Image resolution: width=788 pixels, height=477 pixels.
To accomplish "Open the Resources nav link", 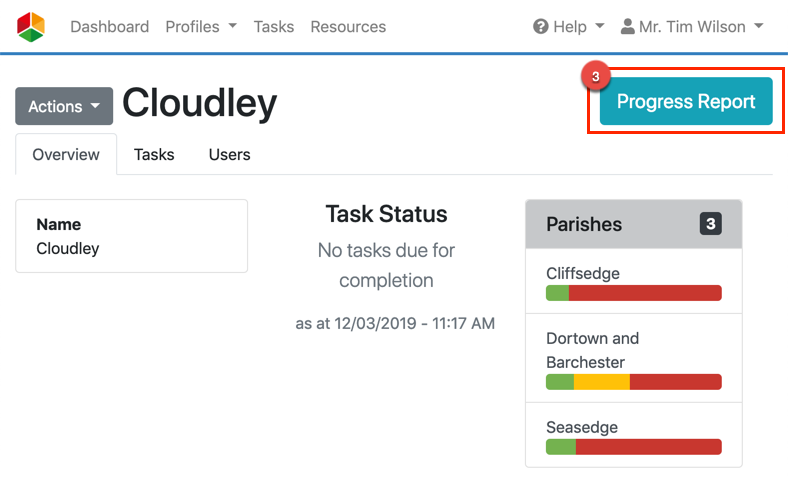I will click(x=348, y=27).
